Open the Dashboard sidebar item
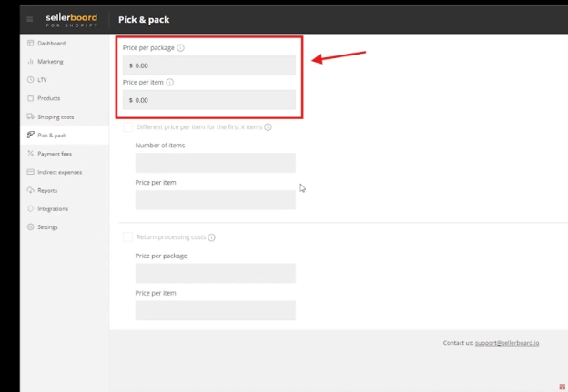Screen dimensions: 568x392 [x=51, y=44]
